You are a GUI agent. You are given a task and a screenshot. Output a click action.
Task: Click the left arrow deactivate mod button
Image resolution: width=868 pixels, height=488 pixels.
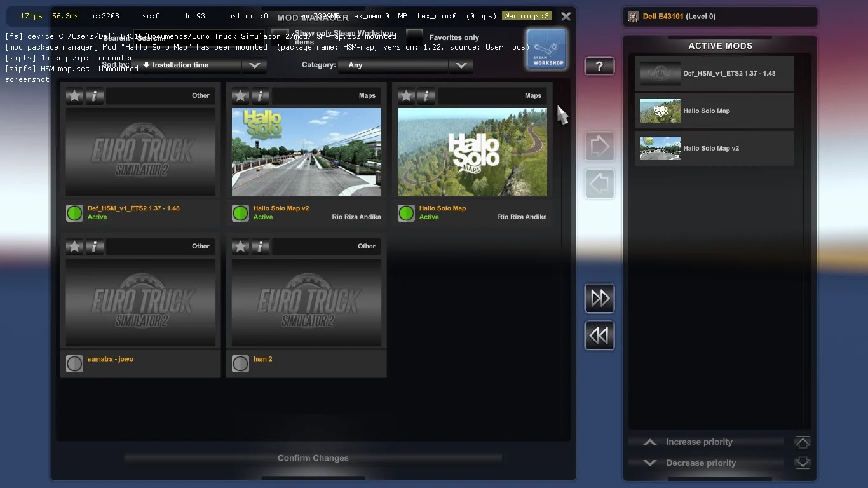[x=599, y=184]
